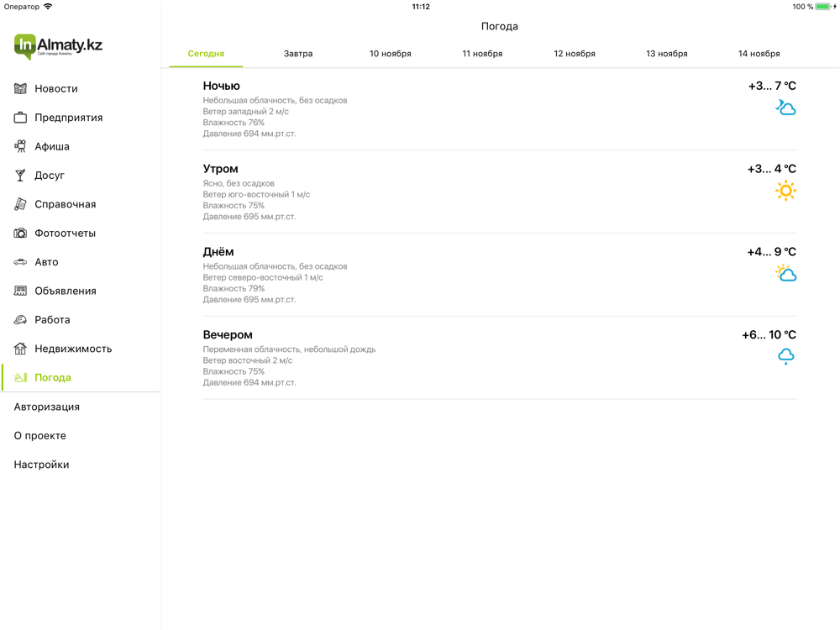The height and width of the screenshot is (630, 840).
Task: Select the Авто car icon
Action: pos(20,262)
